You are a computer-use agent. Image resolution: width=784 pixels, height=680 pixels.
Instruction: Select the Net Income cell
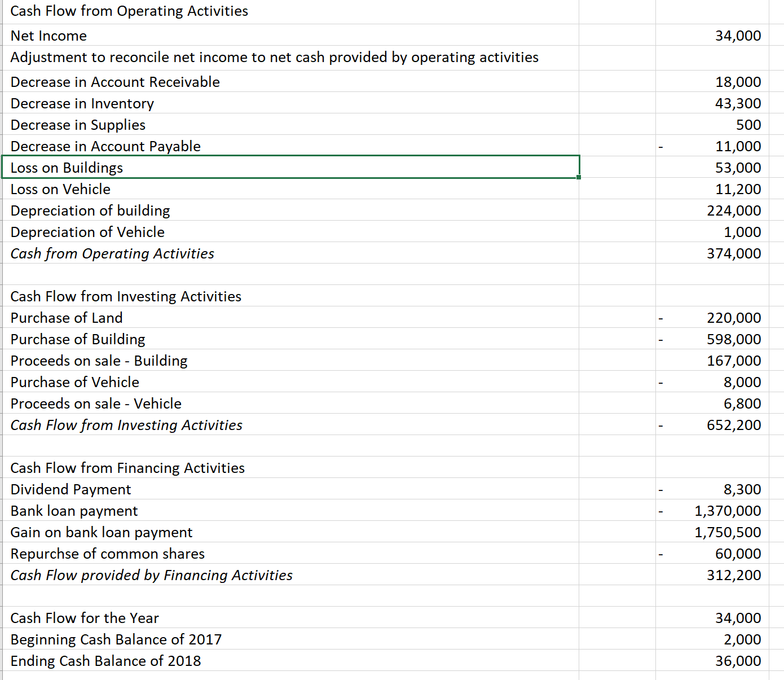point(49,36)
